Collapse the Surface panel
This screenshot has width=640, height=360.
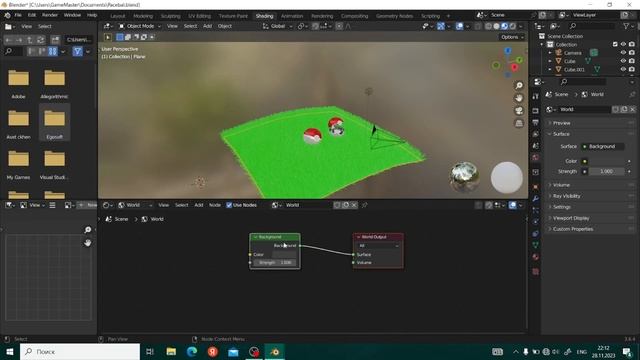(x=591, y=134)
